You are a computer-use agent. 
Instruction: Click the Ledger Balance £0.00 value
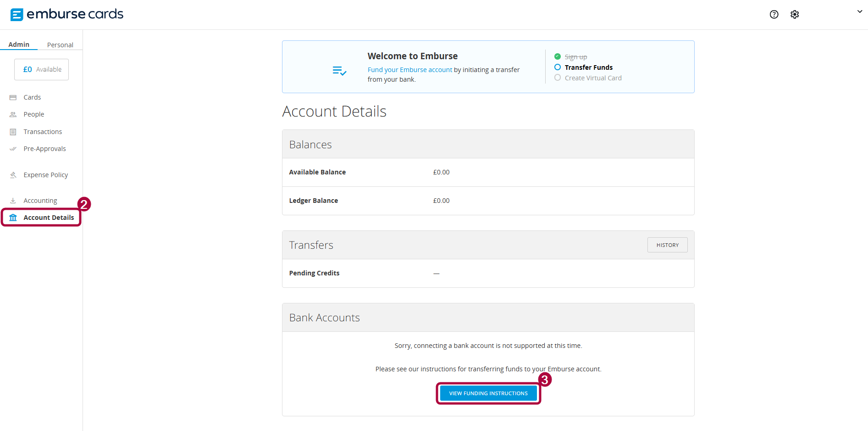coord(441,201)
